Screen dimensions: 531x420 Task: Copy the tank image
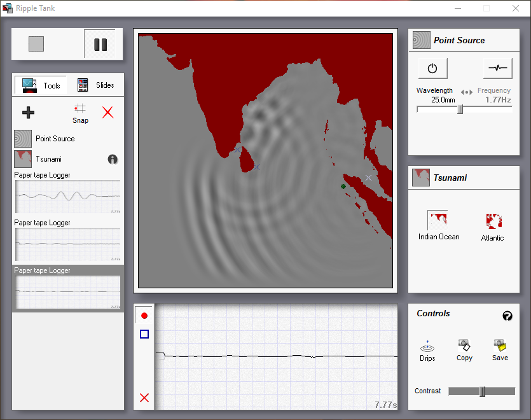(464, 350)
